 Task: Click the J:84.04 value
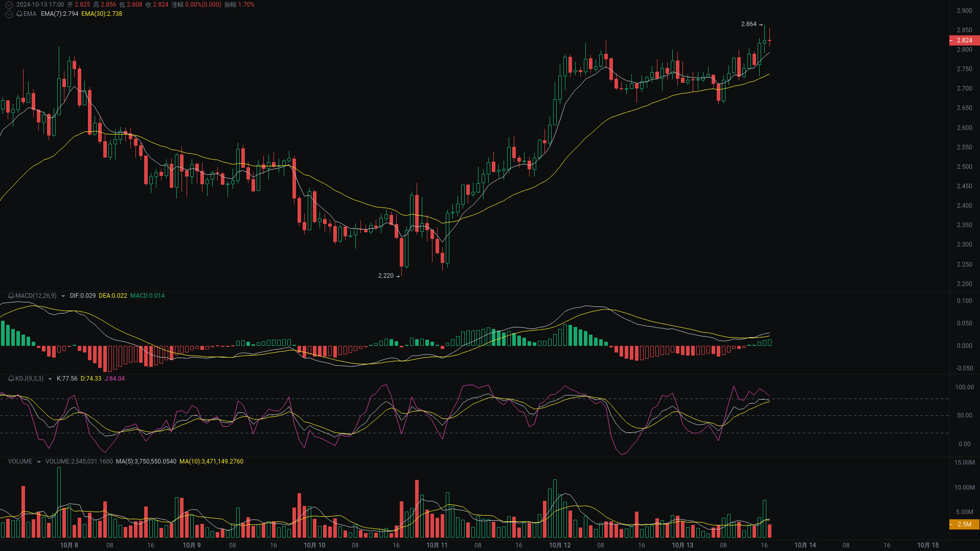(x=115, y=379)
